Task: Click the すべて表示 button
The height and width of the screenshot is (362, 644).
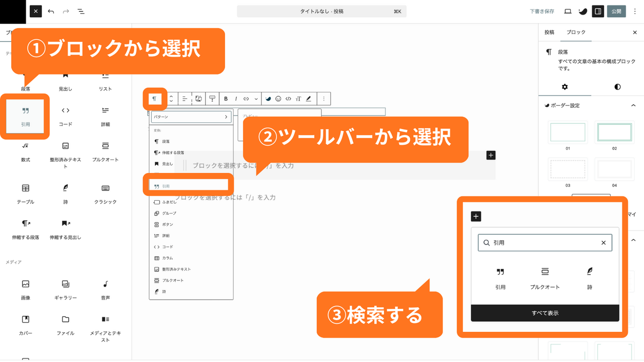Action: point(545,313)
